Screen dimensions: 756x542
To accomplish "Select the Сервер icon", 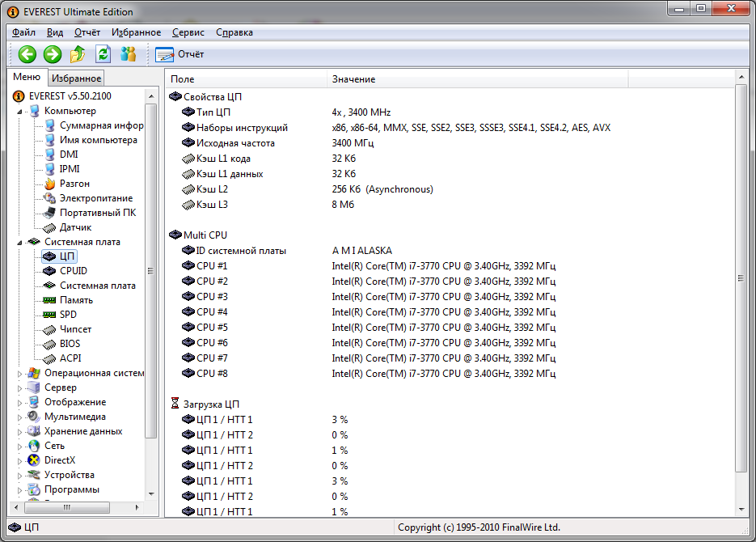I will tap(34, 387).
